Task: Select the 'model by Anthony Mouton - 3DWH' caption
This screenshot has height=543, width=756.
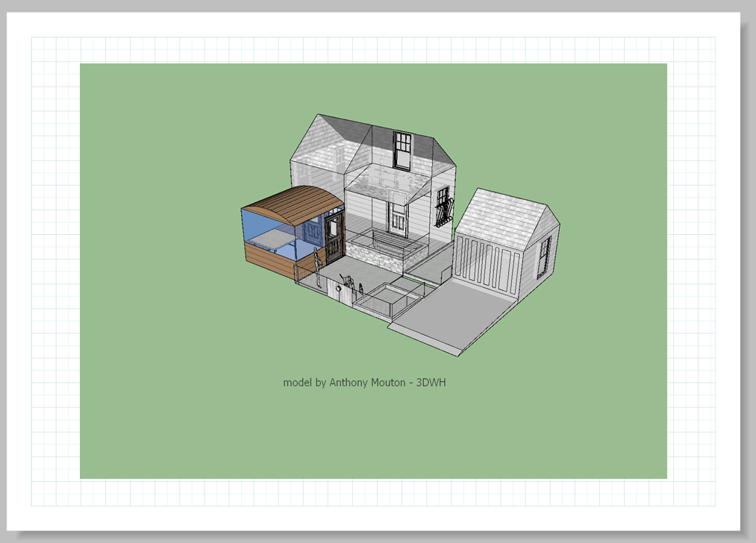Action: (364, 383)
